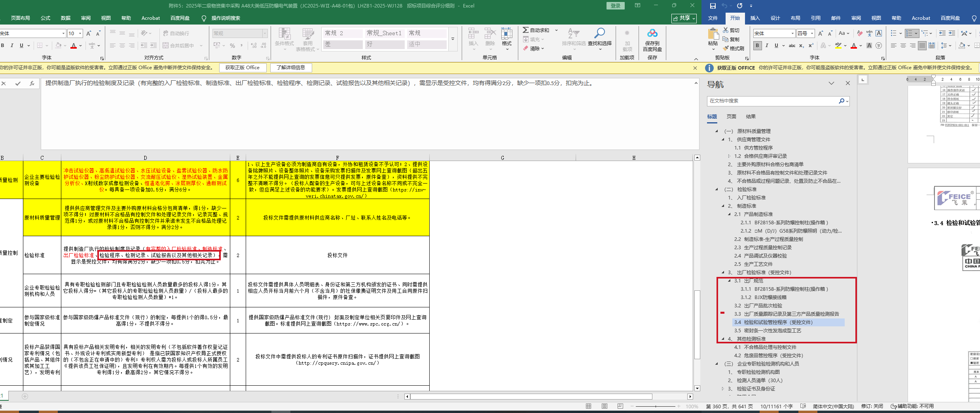Viewport: 980px width, 413px height.
Task: Toggle Subscript in Word
Action: 802,45
